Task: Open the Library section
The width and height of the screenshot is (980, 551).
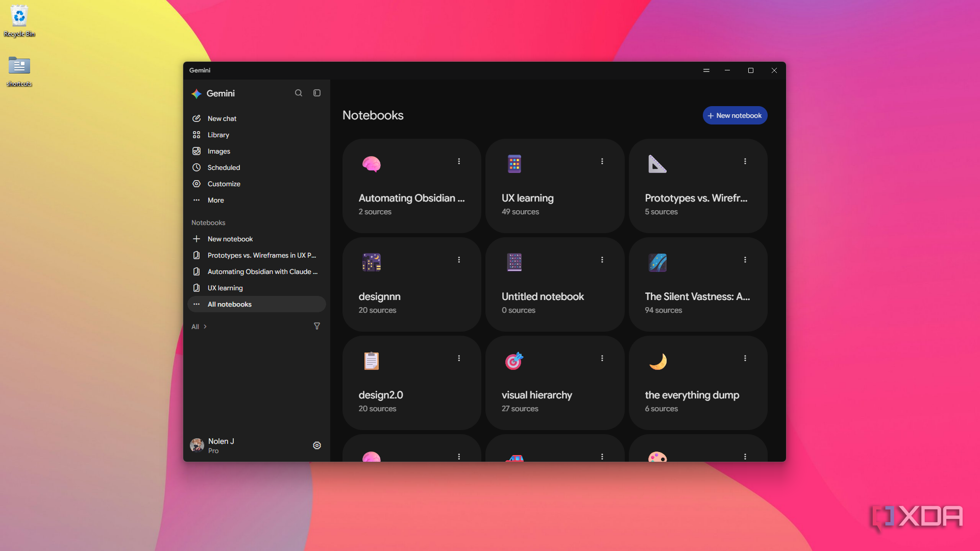Action: pos(257,135)
